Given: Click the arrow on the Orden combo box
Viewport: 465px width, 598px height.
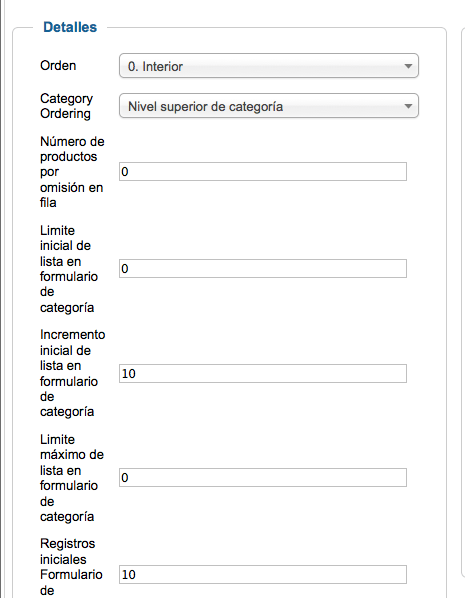Looking at the screenshot, I should point(408,66).
